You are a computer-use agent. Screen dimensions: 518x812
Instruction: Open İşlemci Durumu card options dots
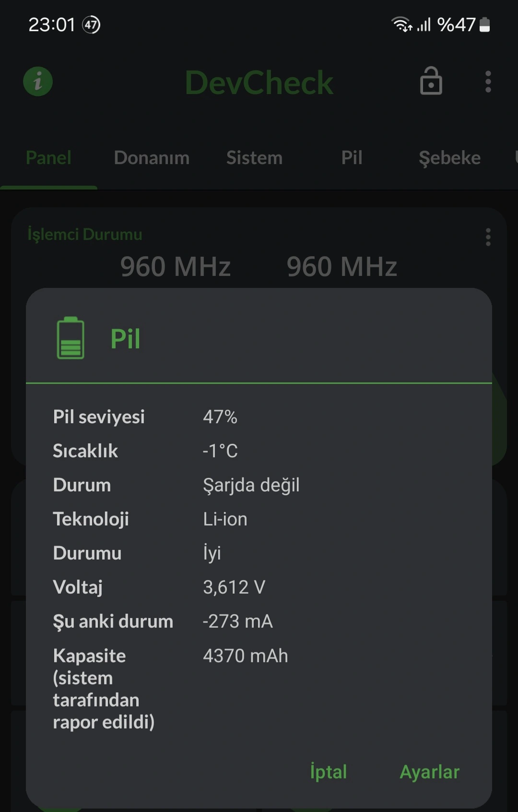pyautogui.click(x=488, y=237)
